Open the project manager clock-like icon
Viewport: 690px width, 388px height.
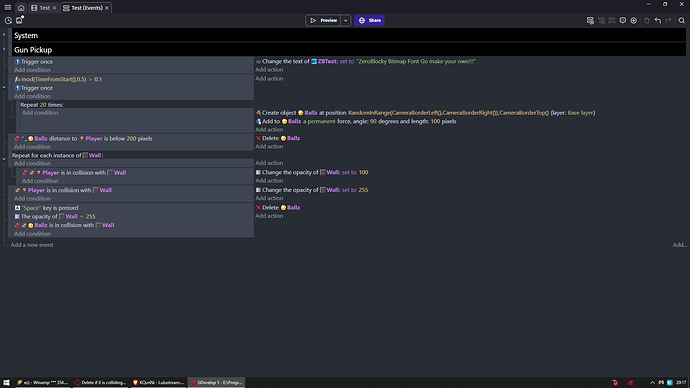pyautogui.click(x=8, y=20)
